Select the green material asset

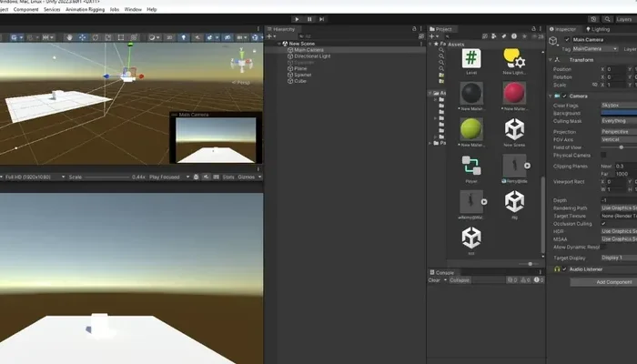[x=471, y=133]
